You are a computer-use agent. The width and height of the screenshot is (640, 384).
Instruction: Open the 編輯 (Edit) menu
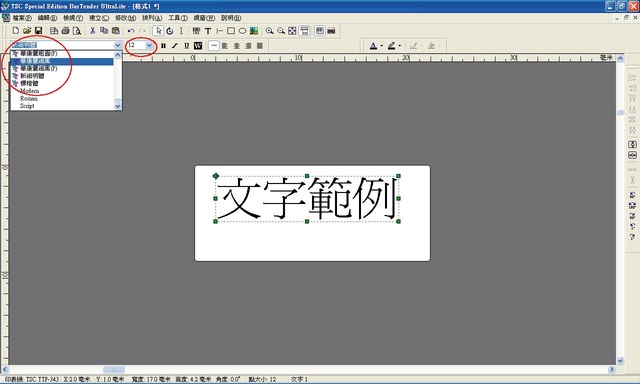(x=47, y=18)
